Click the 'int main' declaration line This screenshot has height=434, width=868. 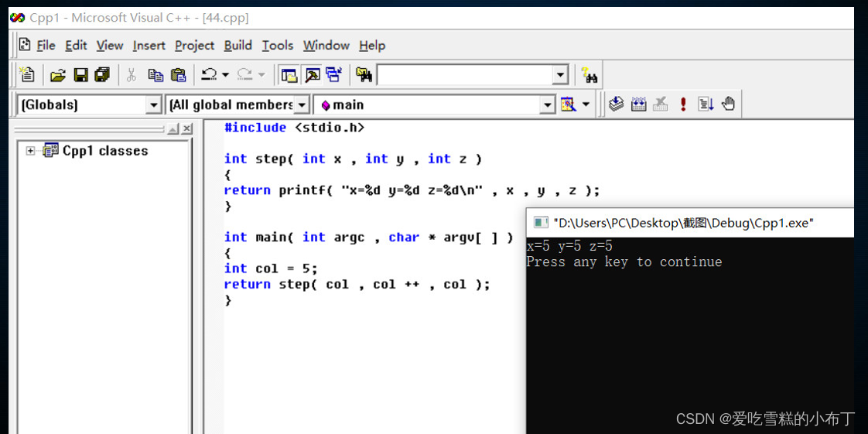tap(369, 237)
